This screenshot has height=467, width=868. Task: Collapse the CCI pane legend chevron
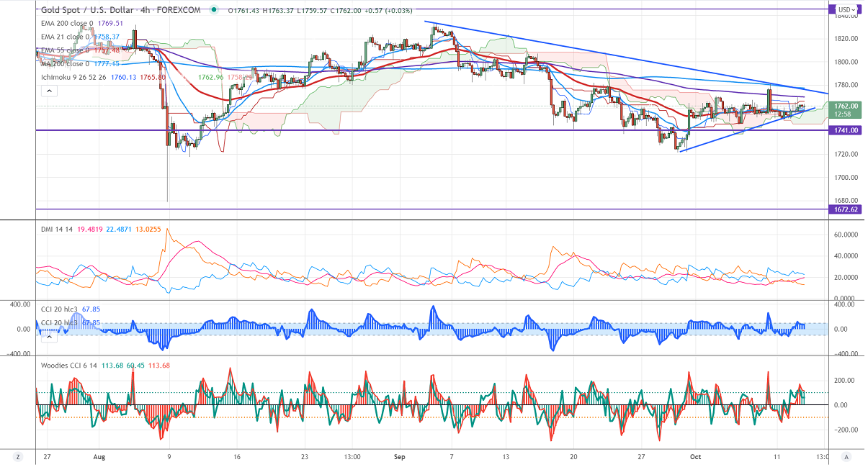[x=49, y=335]
